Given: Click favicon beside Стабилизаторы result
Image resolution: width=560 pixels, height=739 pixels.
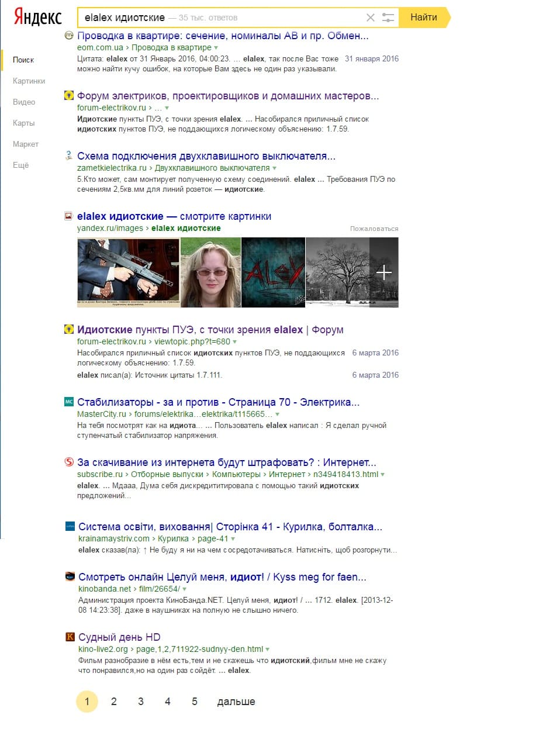Looking at the screenshot, I should (69, 402).
